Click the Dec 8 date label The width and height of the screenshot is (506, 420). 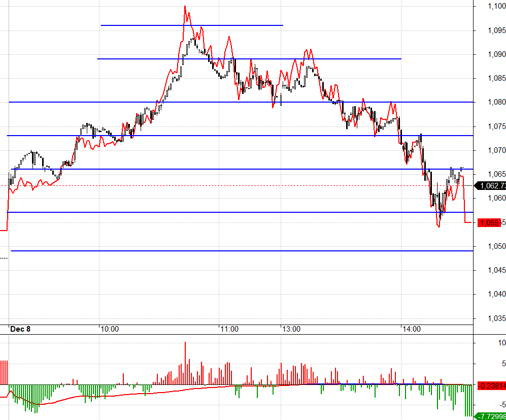coord(20,329)
